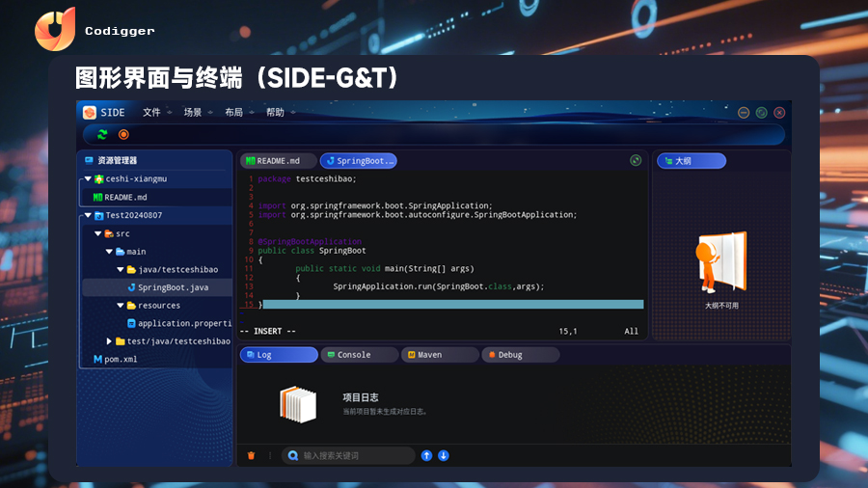Open the 场景 menu
The image size is (868, 488).
pyautogui.click(x=198, y=112)
